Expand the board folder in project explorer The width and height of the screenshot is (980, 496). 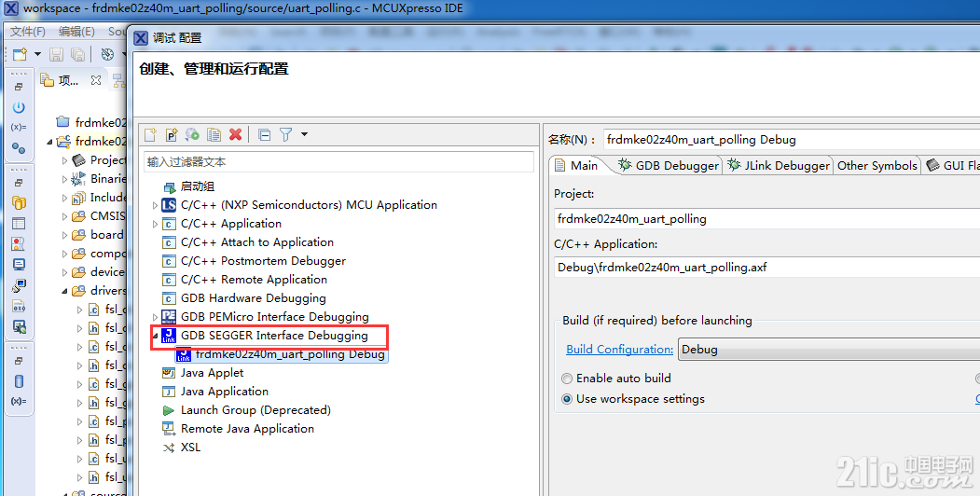64,235
